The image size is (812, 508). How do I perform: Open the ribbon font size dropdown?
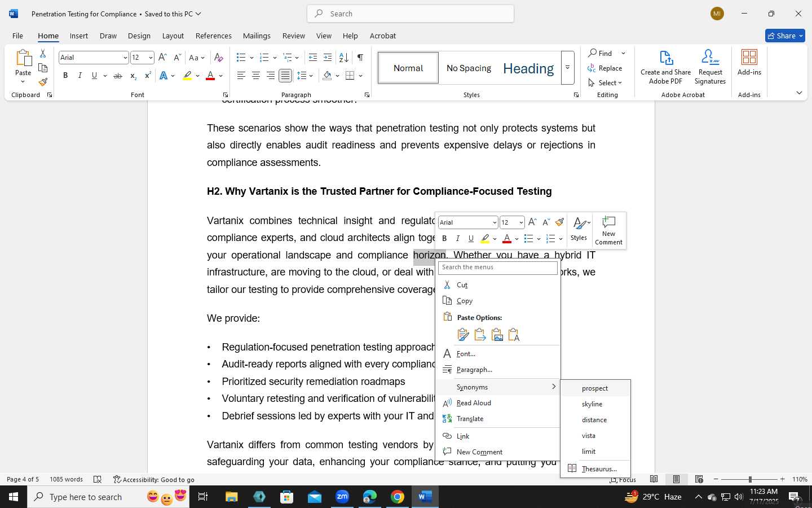click(x=151, y=58)
